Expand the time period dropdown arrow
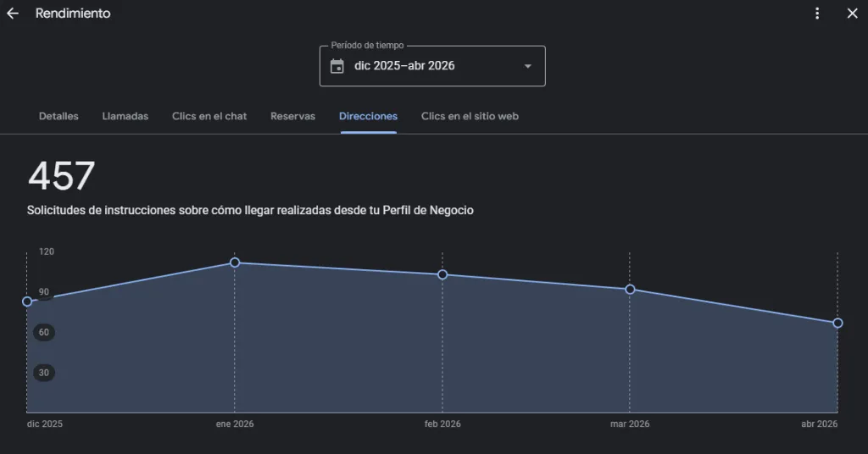Viewport: 868px width, 454px height. point(527,66)
